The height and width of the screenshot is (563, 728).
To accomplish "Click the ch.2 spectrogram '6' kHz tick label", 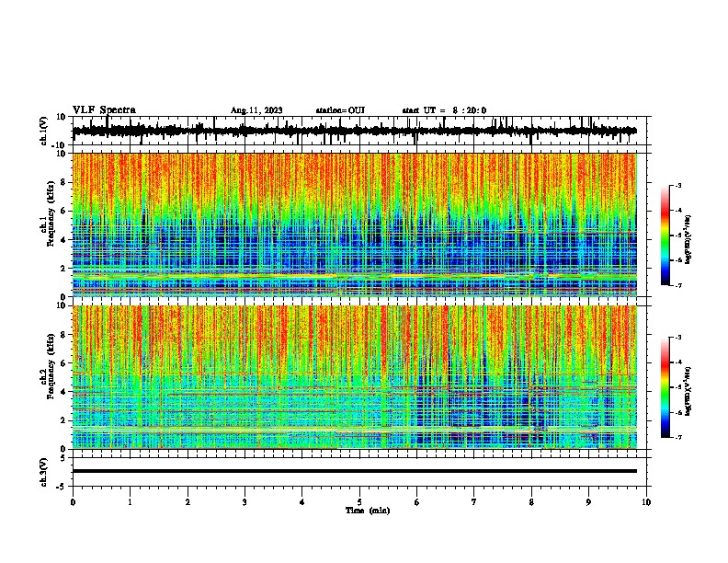I will coord(63,363).
